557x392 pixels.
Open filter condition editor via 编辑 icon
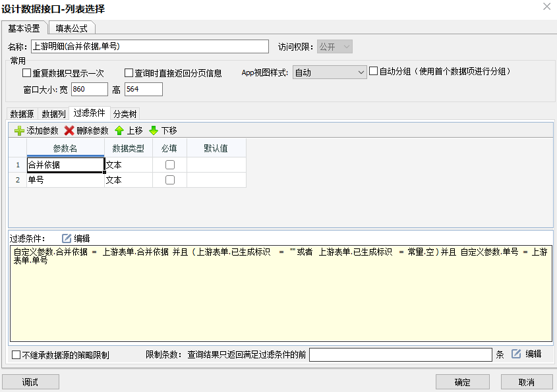pyautogui.click(x=67, y=238)
